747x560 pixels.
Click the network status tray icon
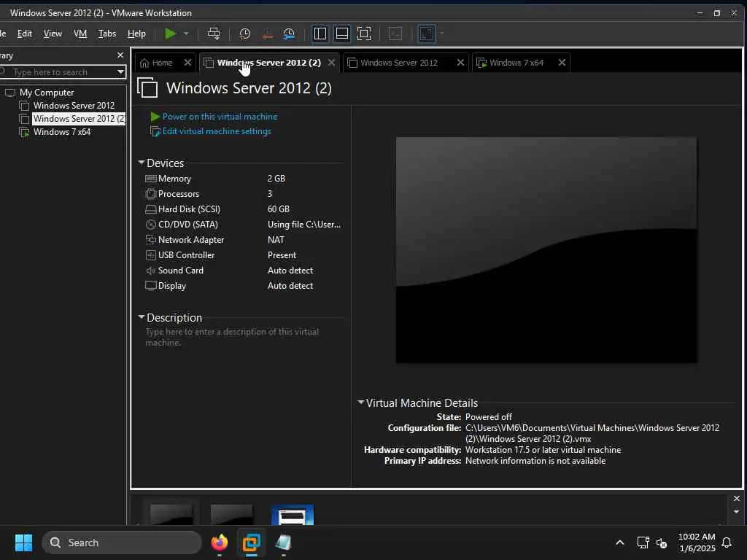click(643, 542)
